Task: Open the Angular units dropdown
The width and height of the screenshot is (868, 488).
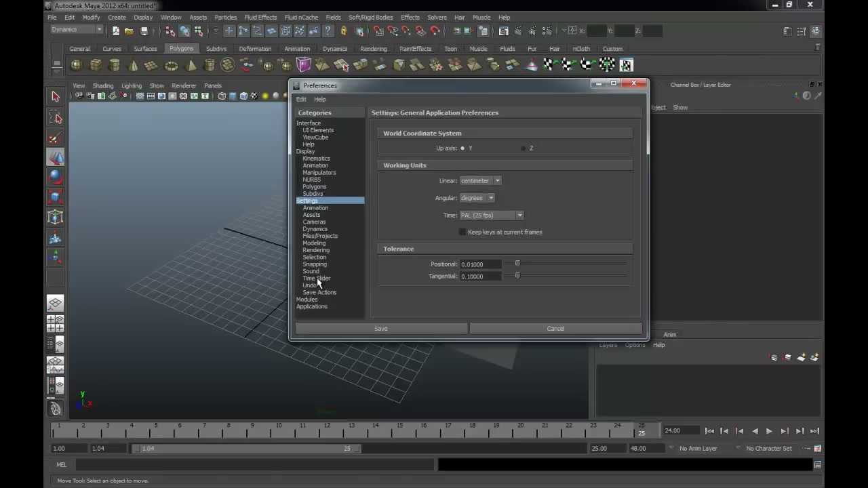Action: pos(477,198)
